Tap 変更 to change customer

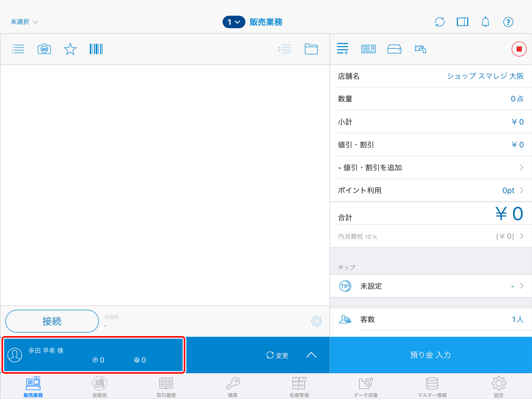point(277,355)
